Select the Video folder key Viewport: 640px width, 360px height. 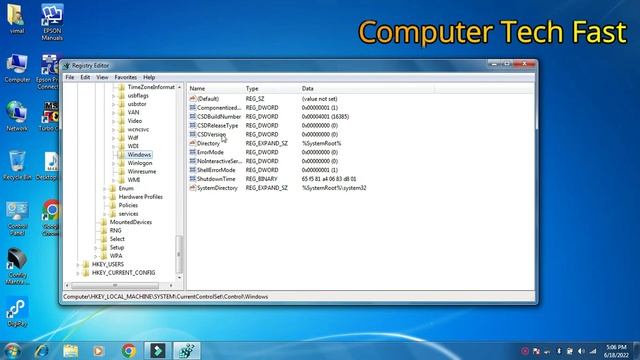[135, 121]
